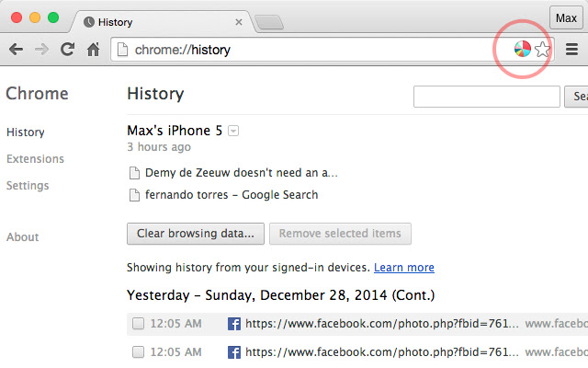
Task: Click the History tab
Action: (x=156, y=20)
